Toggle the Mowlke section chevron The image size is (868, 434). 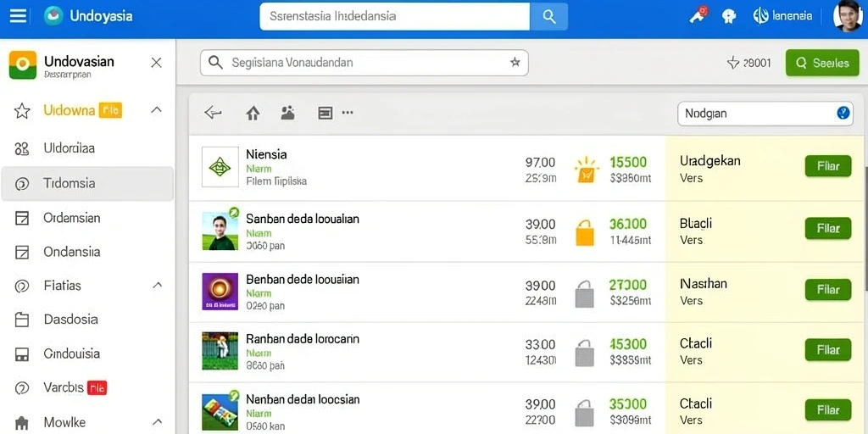(157, 422)
